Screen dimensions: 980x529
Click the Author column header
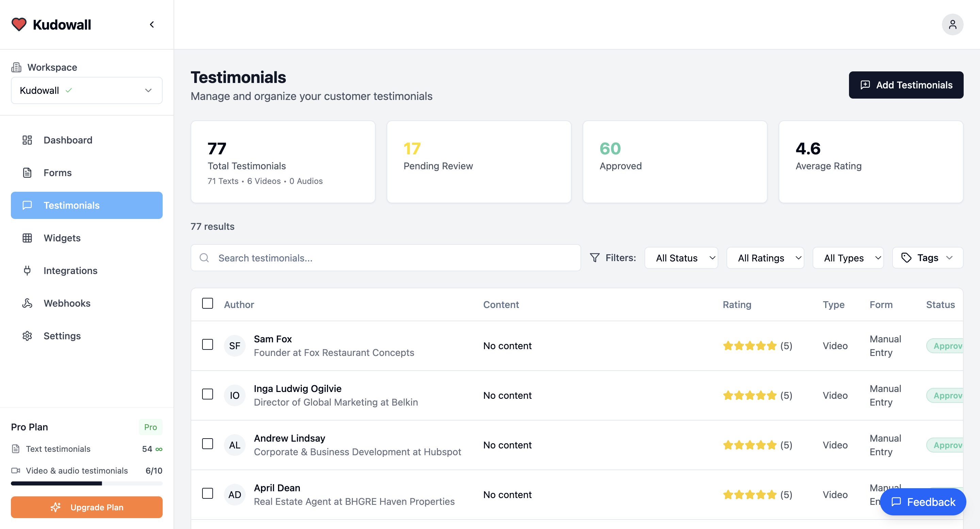239,305
